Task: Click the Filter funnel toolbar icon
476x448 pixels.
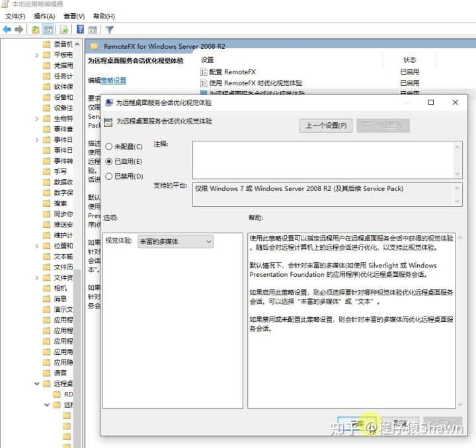Action: pyautogui.click(x=109, y=30)
